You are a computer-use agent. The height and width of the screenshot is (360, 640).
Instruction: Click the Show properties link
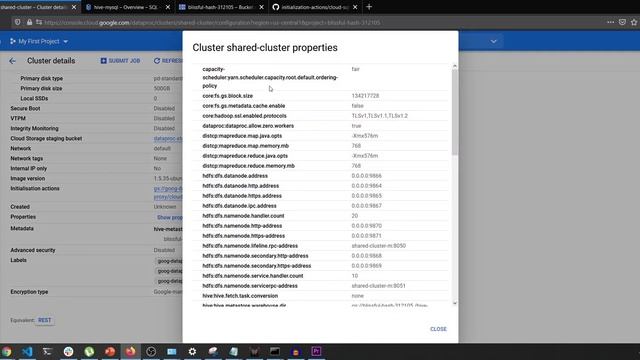point(170,217)
